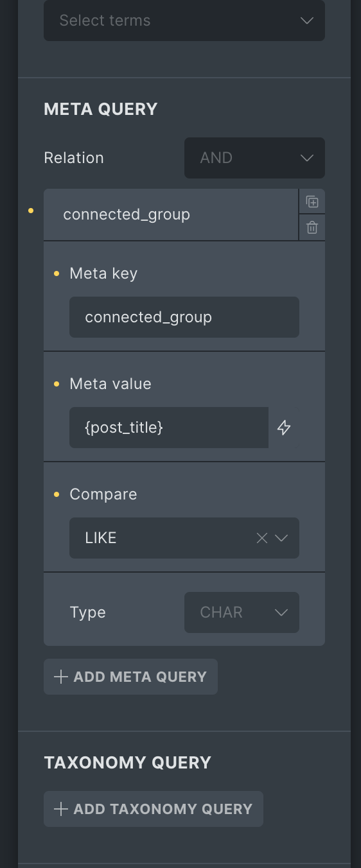Viewport: 361px width, 868px height.
Task: Open the Select terms dropdown
Action: [184, 21]
